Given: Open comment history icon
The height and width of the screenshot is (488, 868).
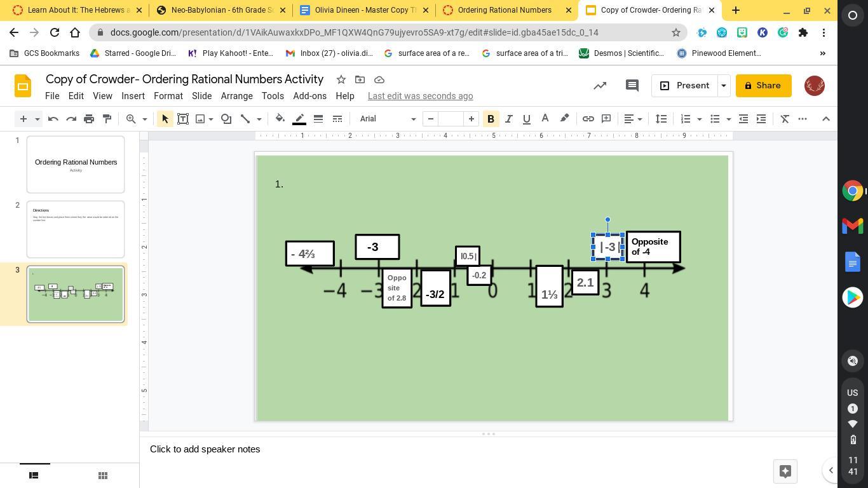Looking at the screenshot, I should [x=632, y=86].
